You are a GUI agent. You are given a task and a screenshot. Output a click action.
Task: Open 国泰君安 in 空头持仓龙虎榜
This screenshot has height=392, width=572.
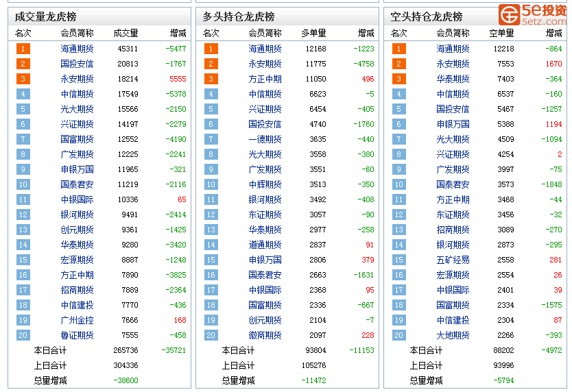pos(453,184)
